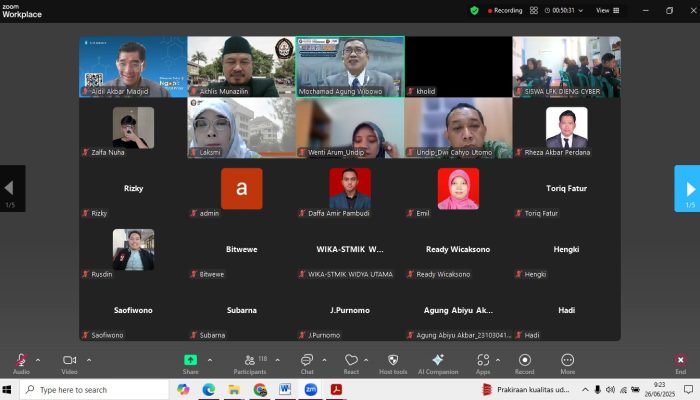Click the Hengki participant tile

coord(567,250)
